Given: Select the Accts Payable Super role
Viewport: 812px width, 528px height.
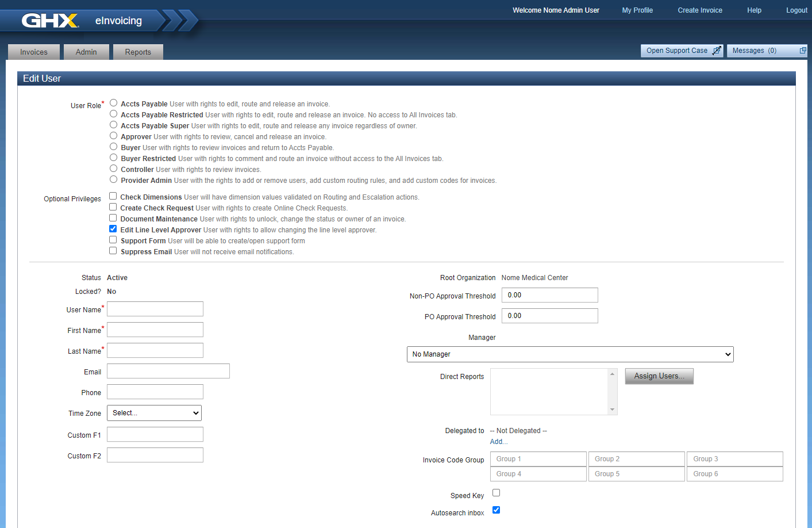Looking at the screenshot, I should 114,125.
